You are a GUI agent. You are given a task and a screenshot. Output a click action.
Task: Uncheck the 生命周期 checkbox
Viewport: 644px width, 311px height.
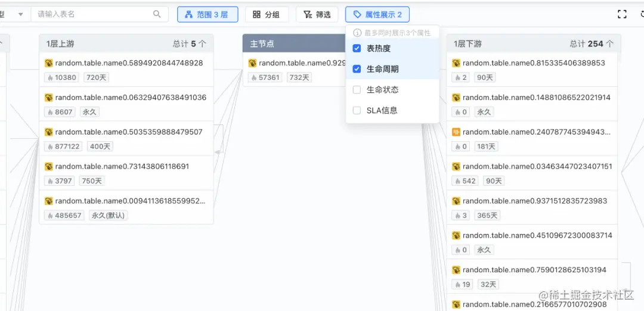357,69
